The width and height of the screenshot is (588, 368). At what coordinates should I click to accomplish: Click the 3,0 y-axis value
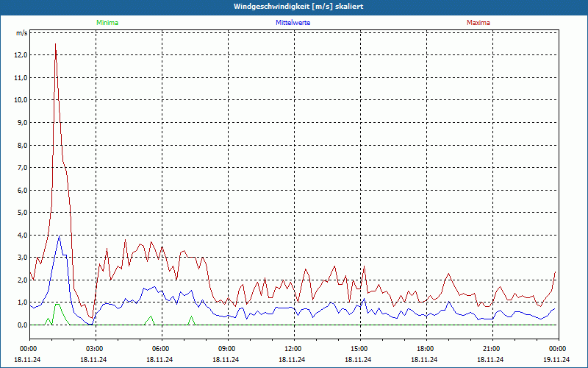pyautogui.click(x=23, y=258)
